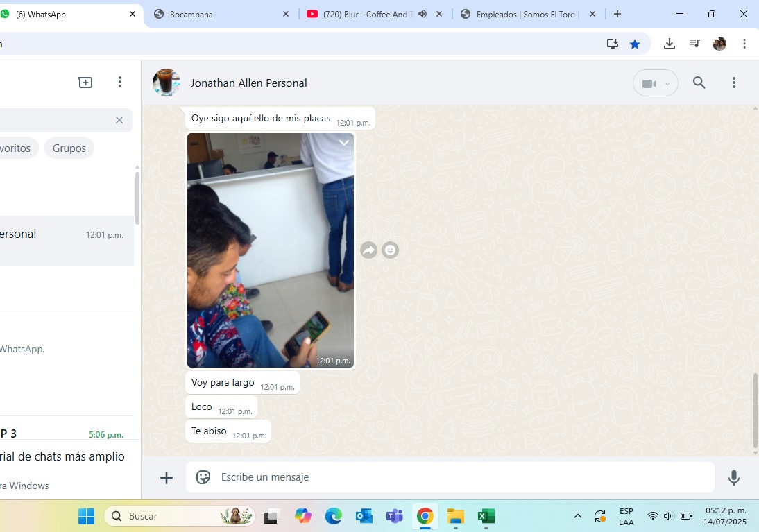Start a video call with the contact
Image resolution: width=759 pixels, height=532 pixels.
tap(649, 83)
